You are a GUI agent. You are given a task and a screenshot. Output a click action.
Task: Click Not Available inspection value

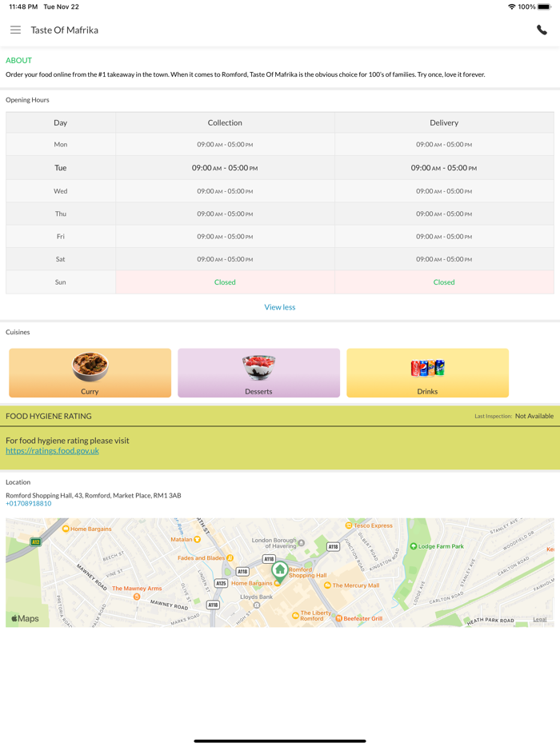(x=534, y=416)
